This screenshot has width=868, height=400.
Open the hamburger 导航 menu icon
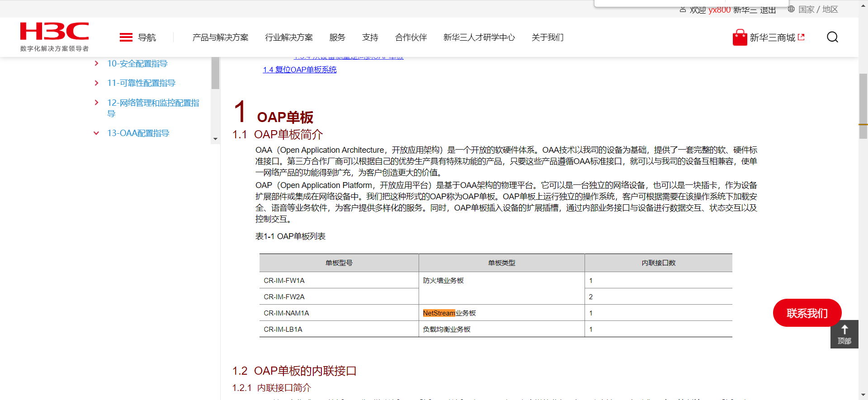click(x=126, y=38)
